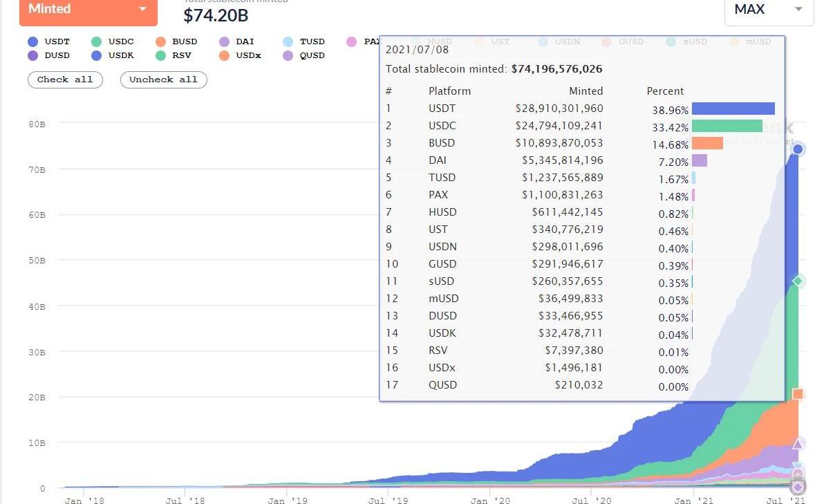Disable the DUSD series in legend

pos(49,55)
